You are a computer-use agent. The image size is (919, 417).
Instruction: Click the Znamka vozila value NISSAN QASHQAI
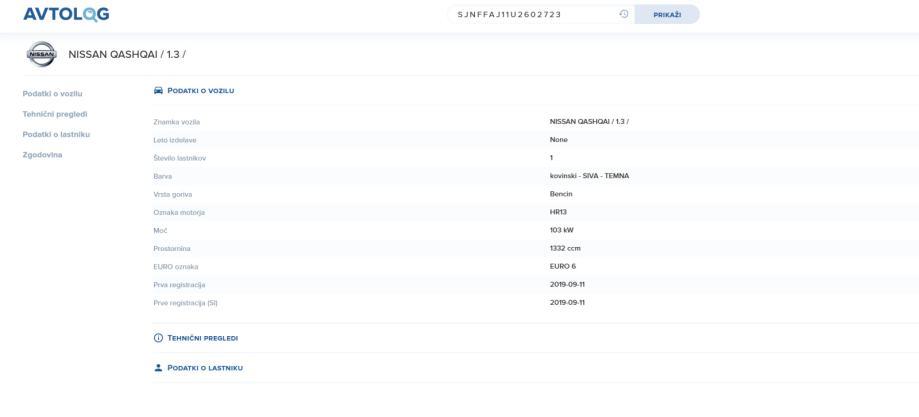tap(589, 121)
